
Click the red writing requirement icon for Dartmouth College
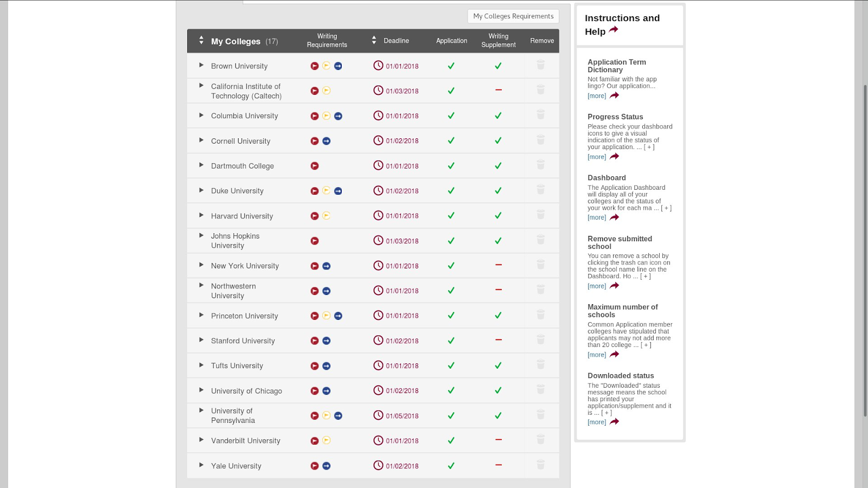[x=315, y=166]
